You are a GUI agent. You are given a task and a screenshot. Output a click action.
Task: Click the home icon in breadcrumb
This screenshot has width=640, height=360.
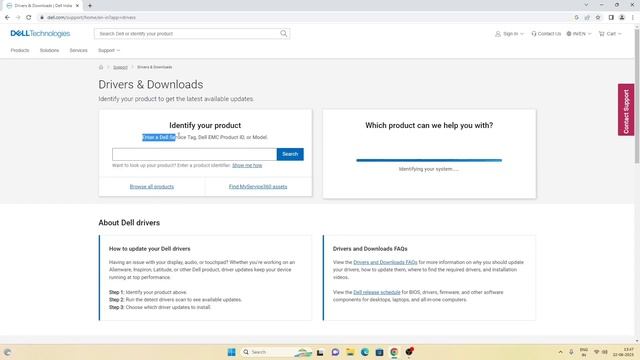pos(101,67)
